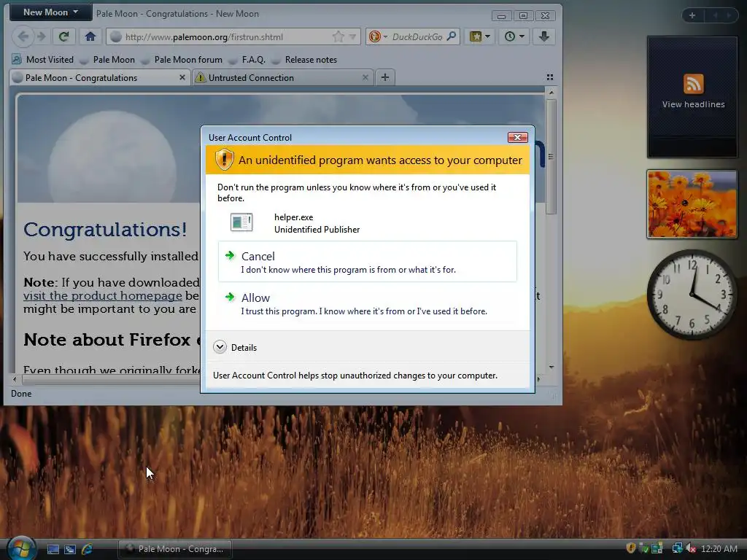The image size is (747, 560).
Task: Click the 12:20 AM taskbar clock
Action: (x=719, y=549)
